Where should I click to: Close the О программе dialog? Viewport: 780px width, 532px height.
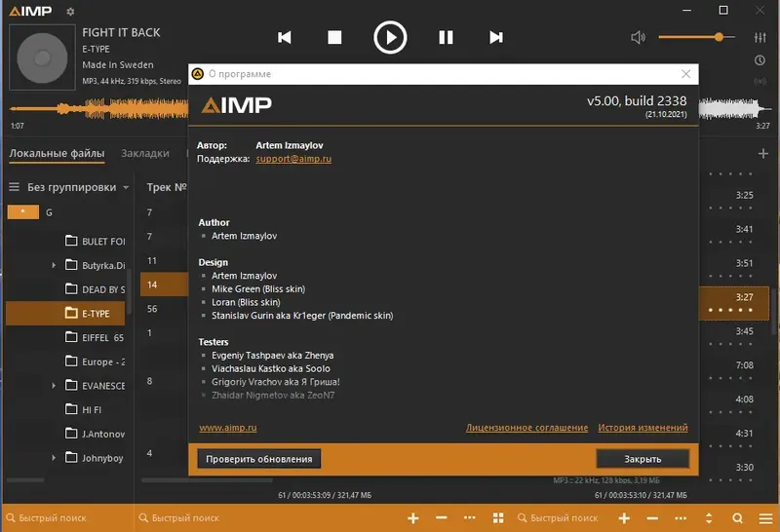tap(686, 74)
